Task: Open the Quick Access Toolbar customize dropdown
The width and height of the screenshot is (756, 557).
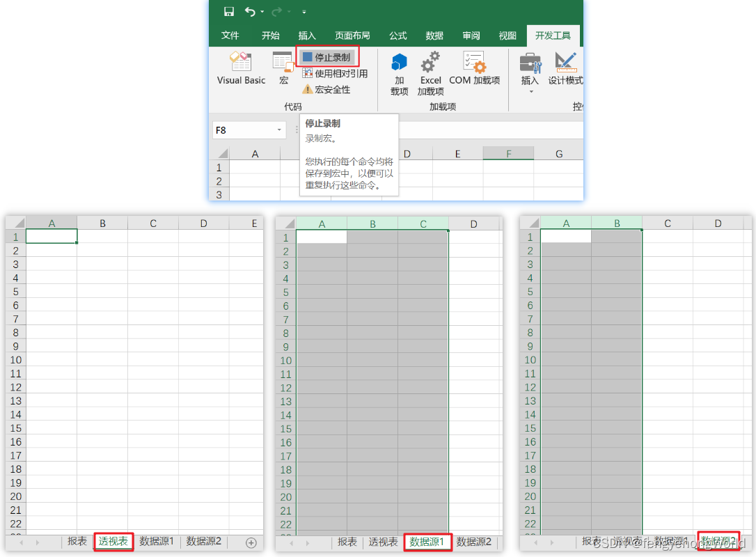Action: pos(304,12)
